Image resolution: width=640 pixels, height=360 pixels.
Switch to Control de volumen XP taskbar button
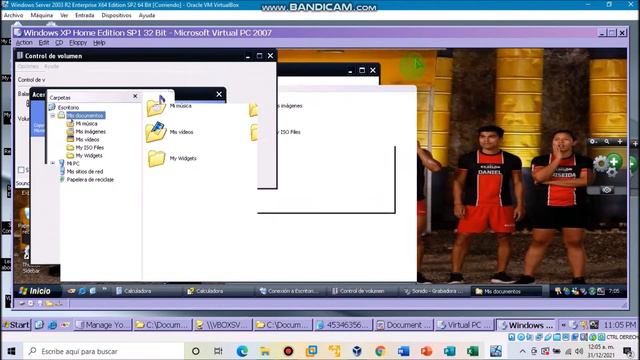tap(362, 291)
